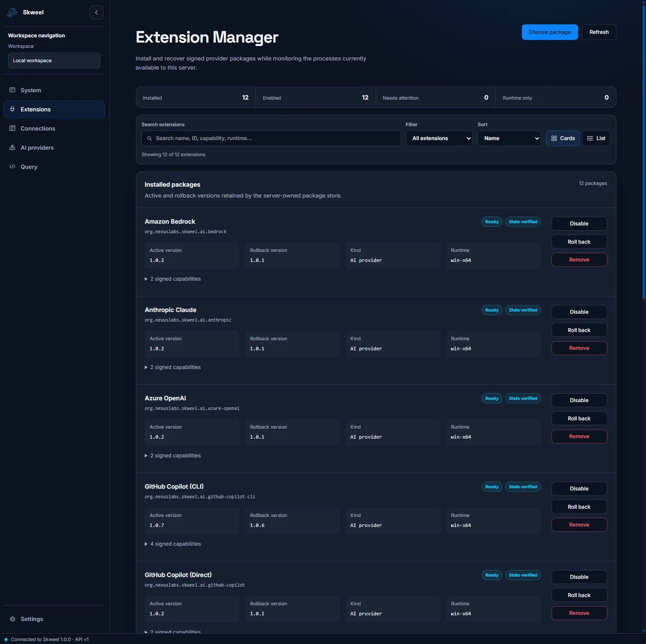Switch to List view
This screenshot has height=644, width=646.
(596, 138)
